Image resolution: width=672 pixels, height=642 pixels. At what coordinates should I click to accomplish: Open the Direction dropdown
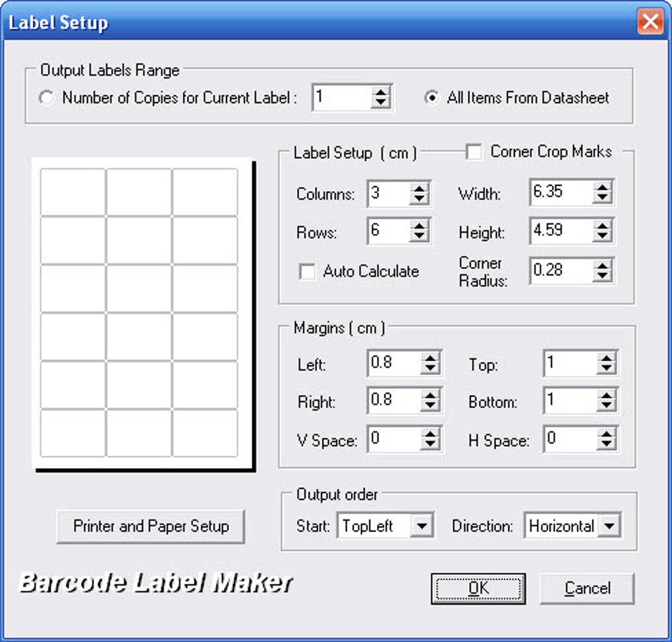click(609, 526)
